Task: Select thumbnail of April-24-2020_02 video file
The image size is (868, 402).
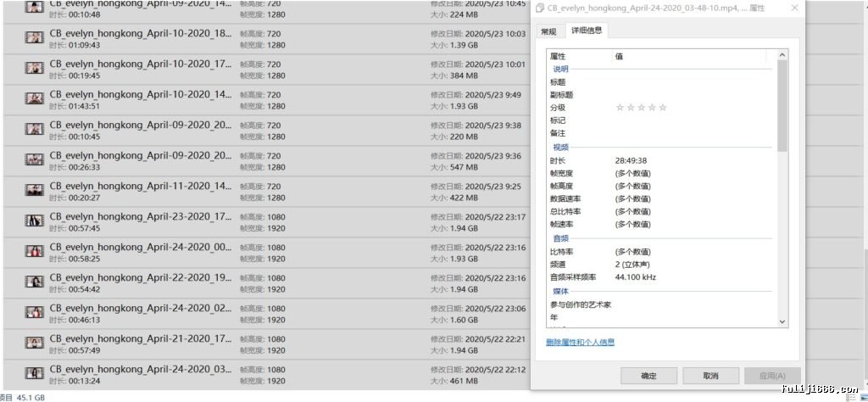Action: pyautogui.click(x=34, y=312)
